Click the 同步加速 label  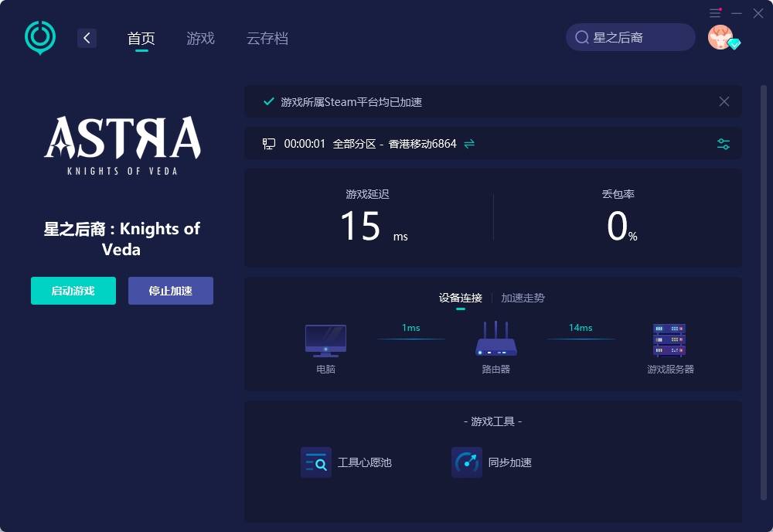509,462
